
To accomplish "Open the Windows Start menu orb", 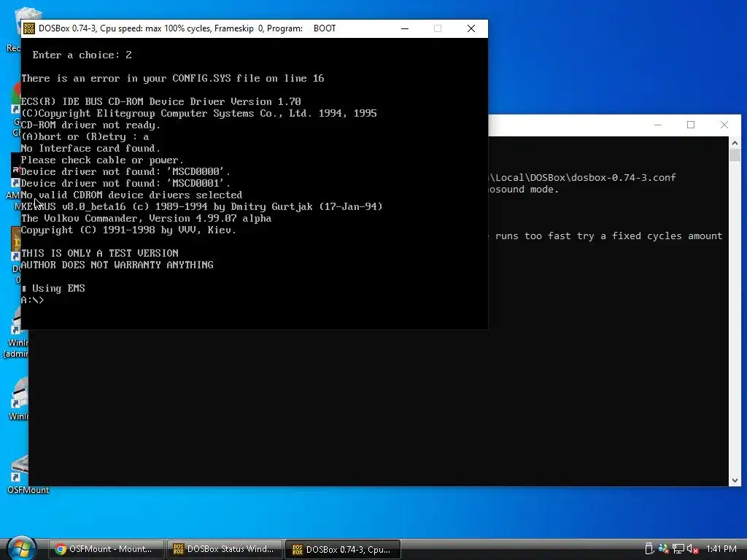I will click(21, 549).
